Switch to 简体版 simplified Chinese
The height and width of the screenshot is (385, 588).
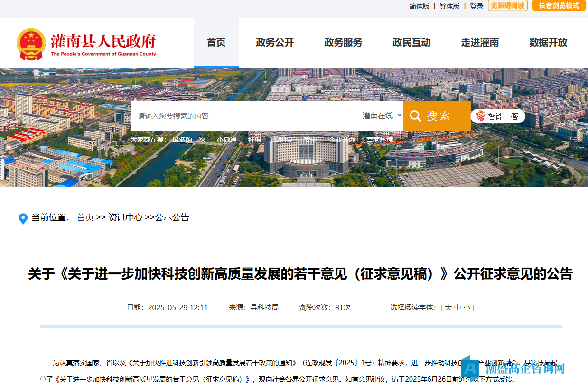[x=419, y=6]
